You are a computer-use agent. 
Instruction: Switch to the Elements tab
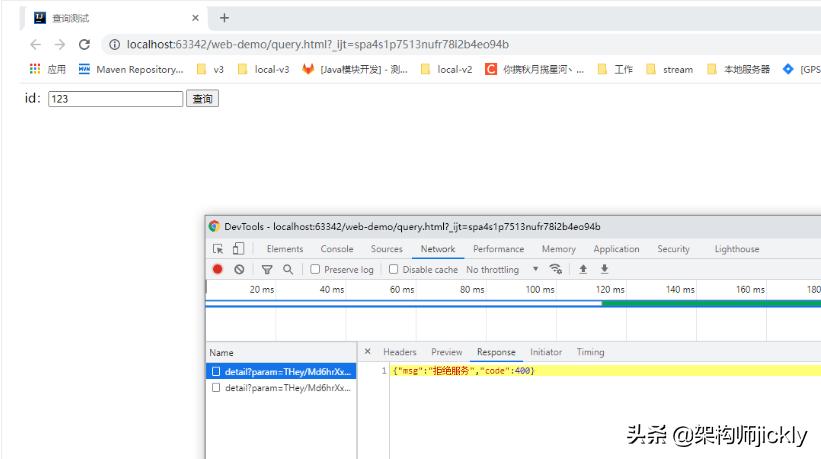pyautogui.click(x=285, y=249)
